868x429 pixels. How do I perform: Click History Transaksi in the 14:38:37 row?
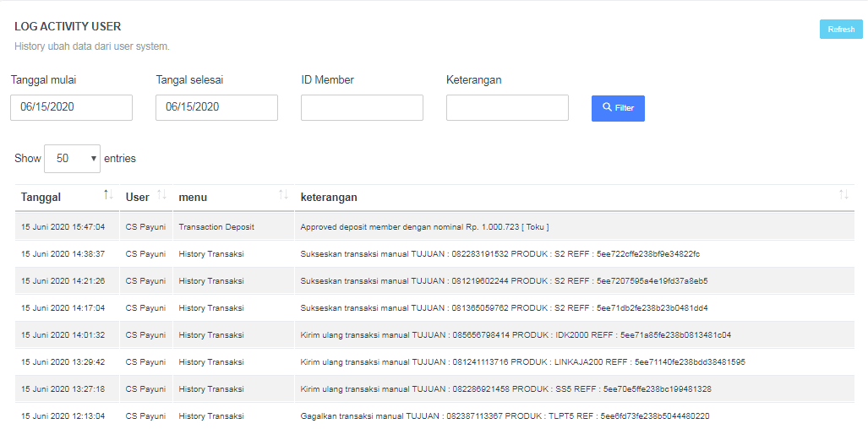(211, 253)
